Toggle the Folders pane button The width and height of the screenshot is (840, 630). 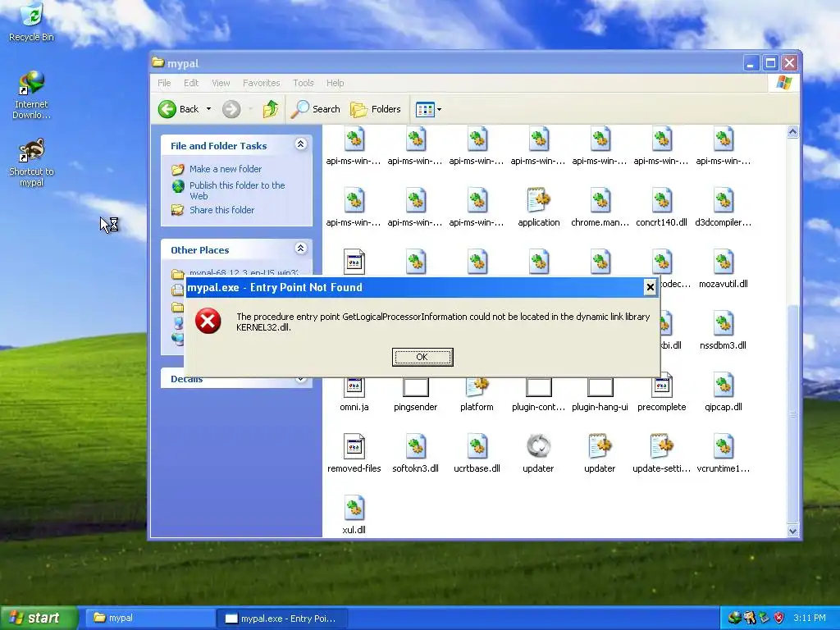[x=376, y=109]
